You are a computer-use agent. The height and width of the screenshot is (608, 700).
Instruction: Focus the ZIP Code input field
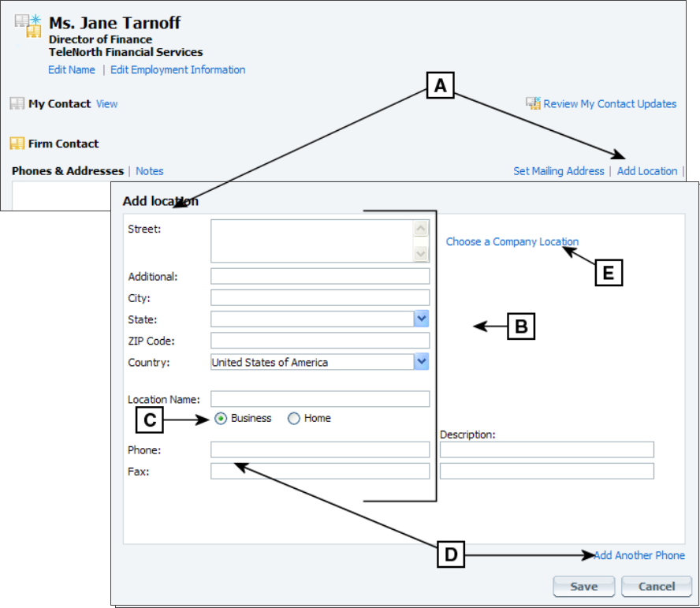click(320, 341)
